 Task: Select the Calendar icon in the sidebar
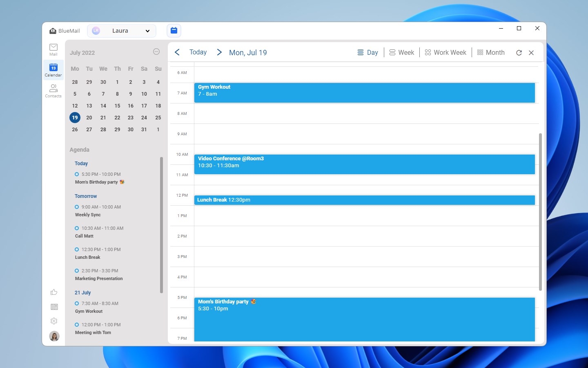pyautogui.click(x=53, y=70)
